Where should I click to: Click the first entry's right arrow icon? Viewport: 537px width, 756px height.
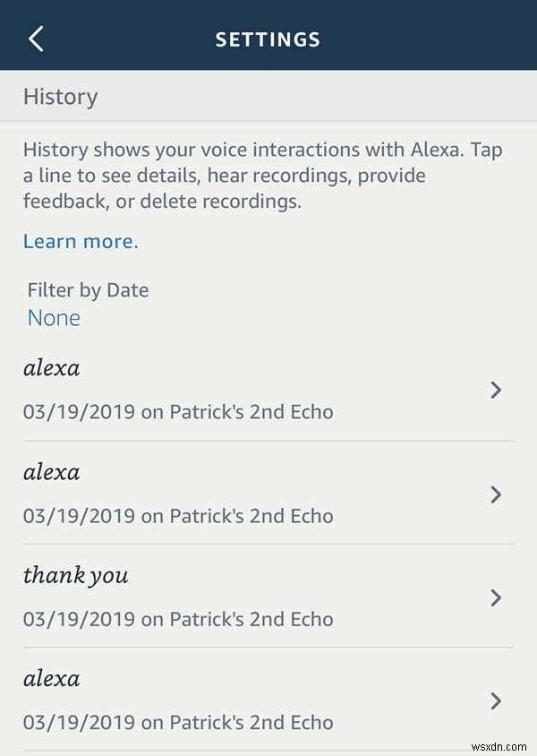(496, 390)
